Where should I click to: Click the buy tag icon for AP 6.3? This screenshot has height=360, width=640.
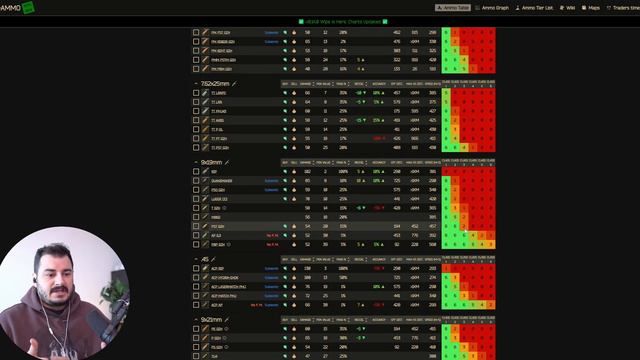click(285, 236)
